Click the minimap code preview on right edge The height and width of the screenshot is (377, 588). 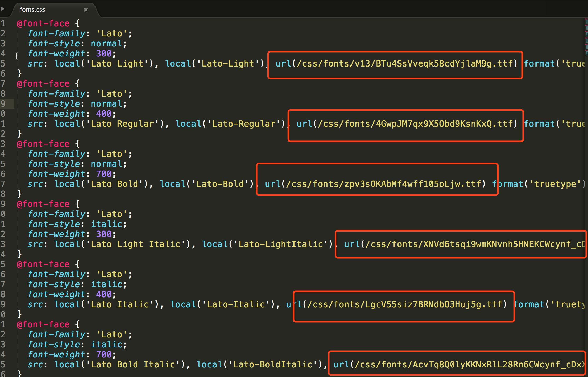click(586, 37)
